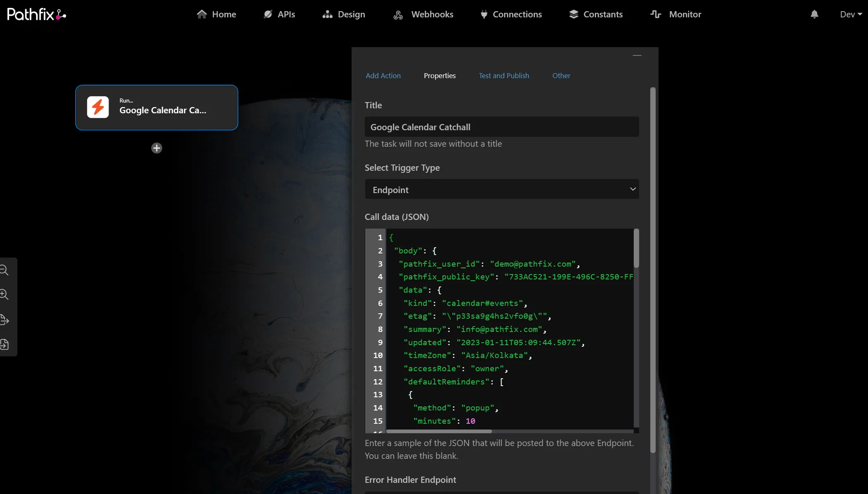Open the APIs section
The image size is (868, 494).
point(279,14)
